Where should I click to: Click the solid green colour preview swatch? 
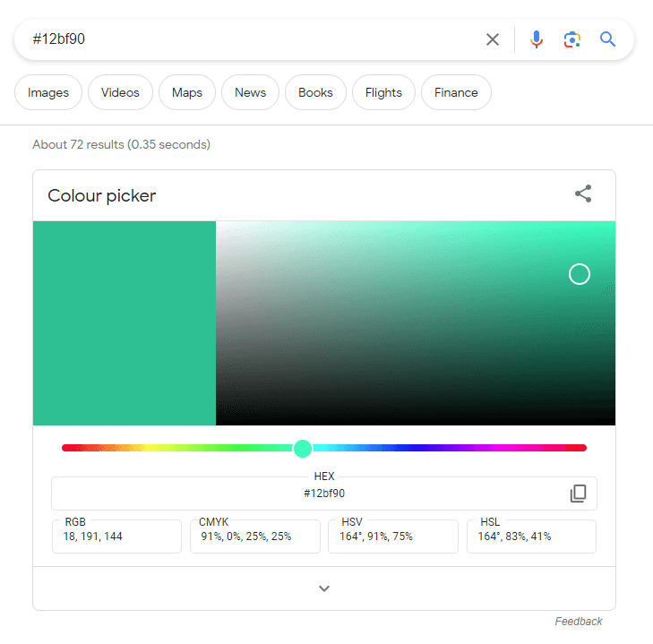point(125,323)
